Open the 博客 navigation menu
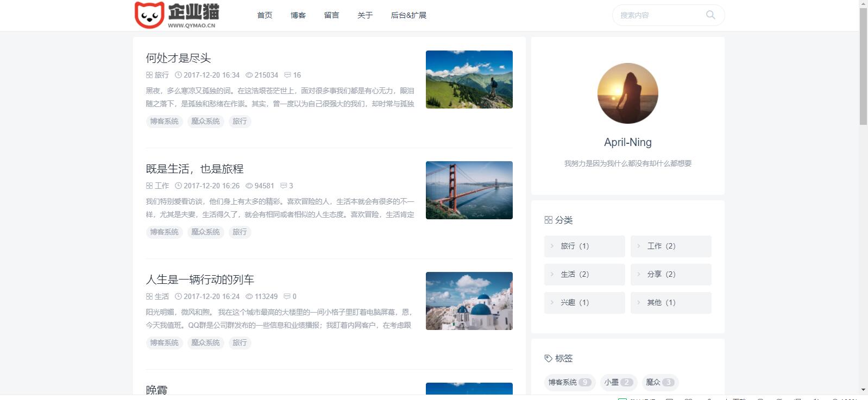Image resolution: width=868 pixels, height=400 pixels. point(298,15)
